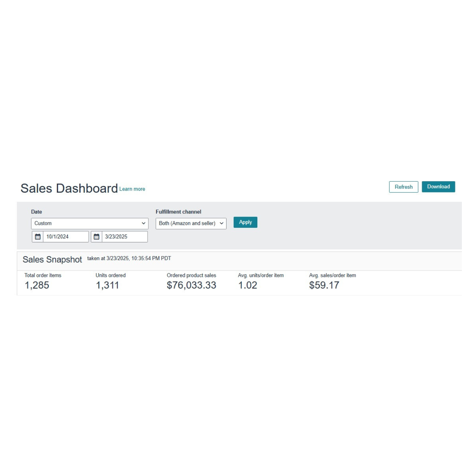The width and height of the screenshot is (476, 476).
Task: Click the Fulfillment channel label
Action: tap(178, 212)
